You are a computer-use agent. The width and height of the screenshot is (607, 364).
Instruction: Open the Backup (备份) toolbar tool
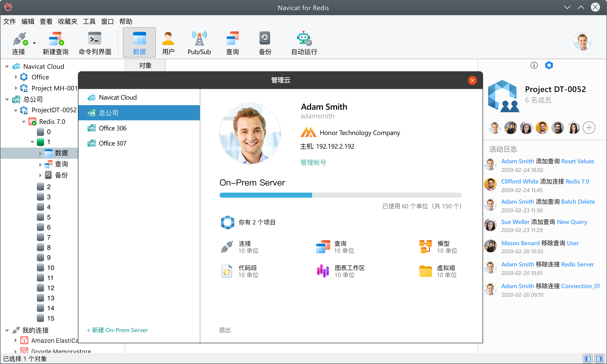(265, 43)
